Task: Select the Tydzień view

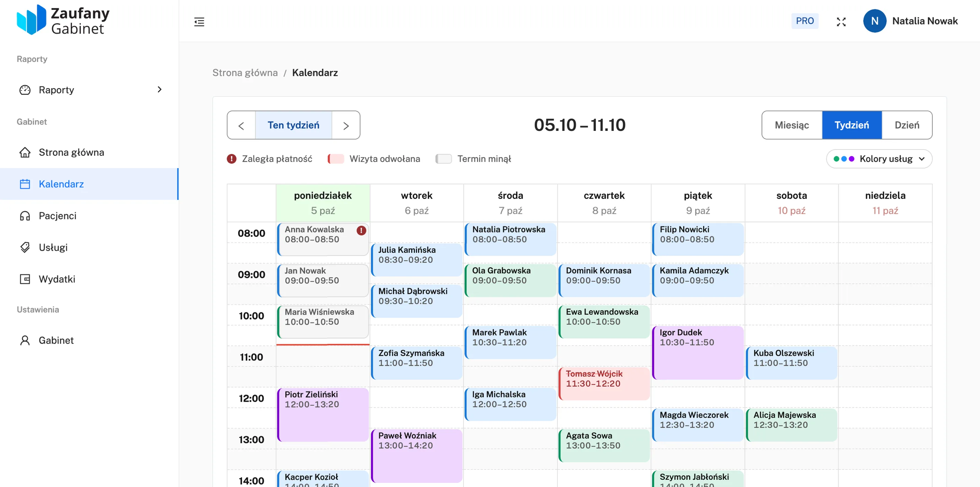Action: (x=852, y=125)
